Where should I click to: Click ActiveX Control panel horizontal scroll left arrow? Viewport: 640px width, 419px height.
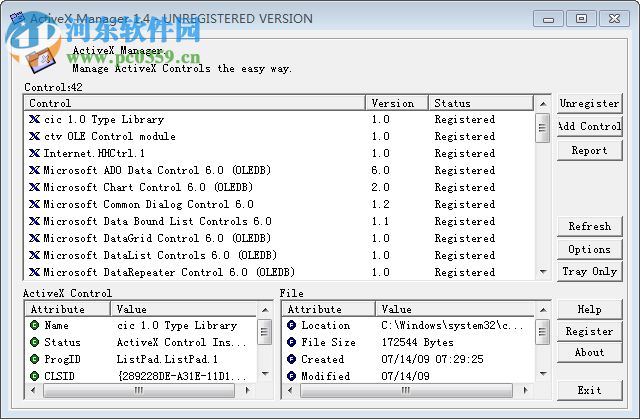[33, 390]
